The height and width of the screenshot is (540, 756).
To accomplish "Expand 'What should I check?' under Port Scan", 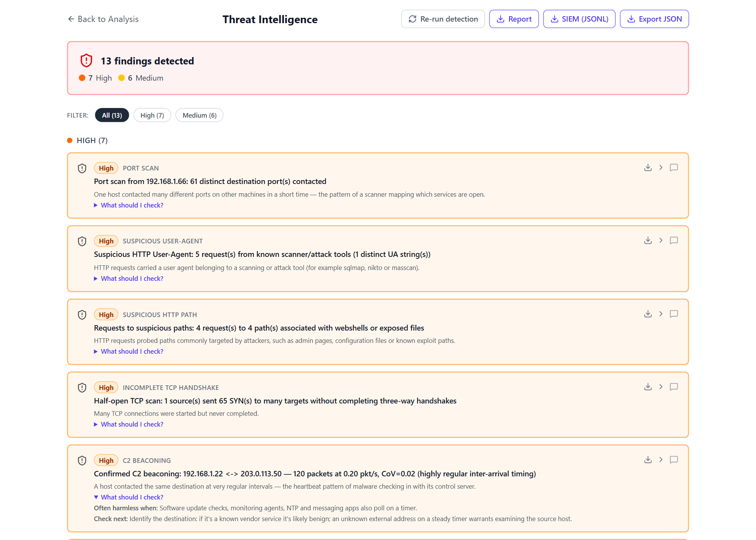I will tap(129, 205).
